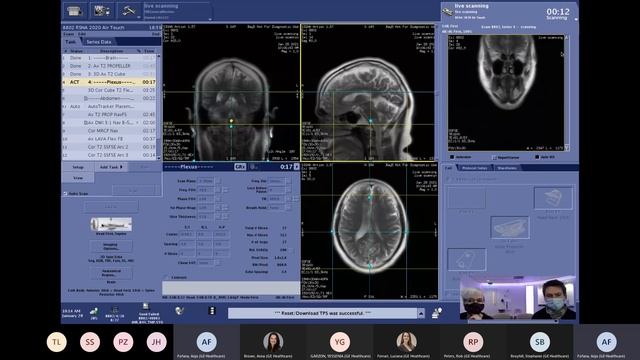Click the patient position Head First Supine thumbnail
640x360 pixels.
click(111, 224)
